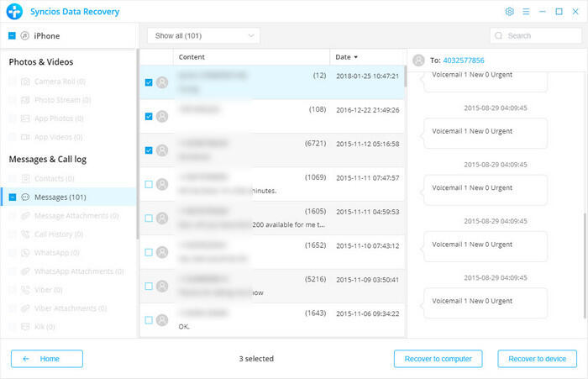Viewport: 588px width, 379px height.
Task: Open settings gear icon in title bar
Action: point(509,12)
